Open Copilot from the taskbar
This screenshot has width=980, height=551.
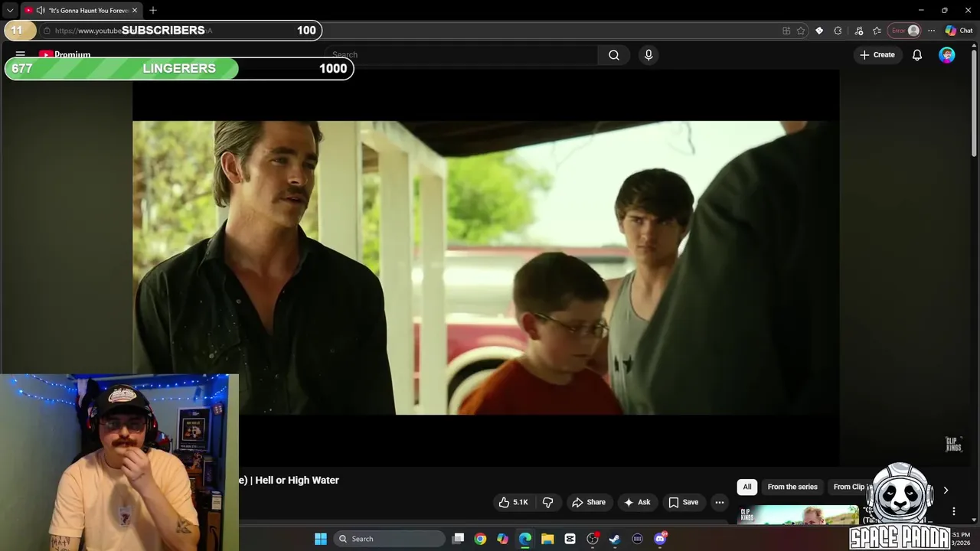(502, 539)
